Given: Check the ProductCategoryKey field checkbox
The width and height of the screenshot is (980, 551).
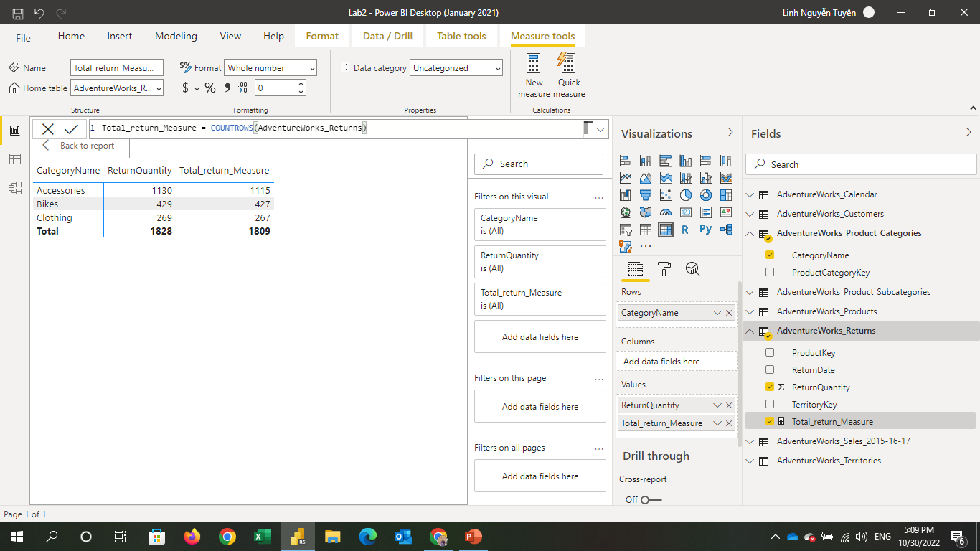Looking at the screenshot, I should (x=770, y=272).
